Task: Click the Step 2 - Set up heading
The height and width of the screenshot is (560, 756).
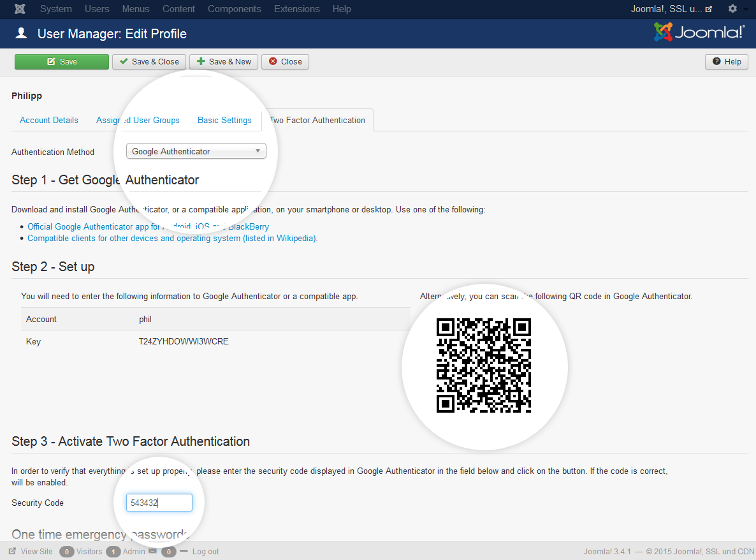Action: pos(53,267)
